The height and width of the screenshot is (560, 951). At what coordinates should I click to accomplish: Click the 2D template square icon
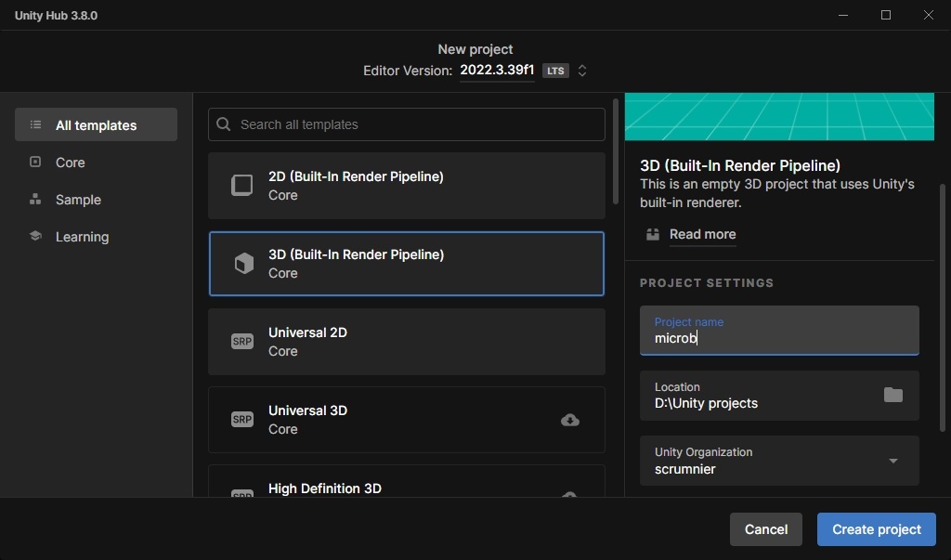pos(242,185)
